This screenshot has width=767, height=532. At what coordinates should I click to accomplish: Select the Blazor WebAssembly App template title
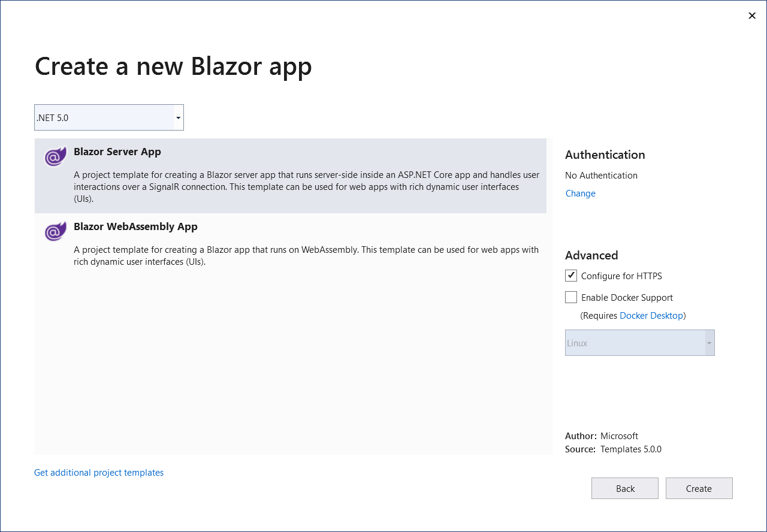tap(135, 226)
